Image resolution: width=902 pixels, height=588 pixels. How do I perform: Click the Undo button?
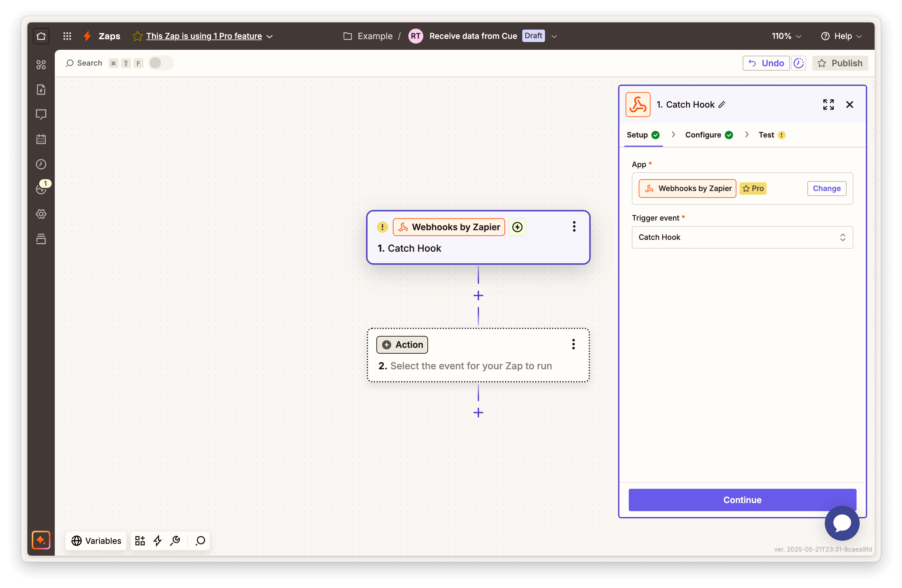(x=766, y=63)
